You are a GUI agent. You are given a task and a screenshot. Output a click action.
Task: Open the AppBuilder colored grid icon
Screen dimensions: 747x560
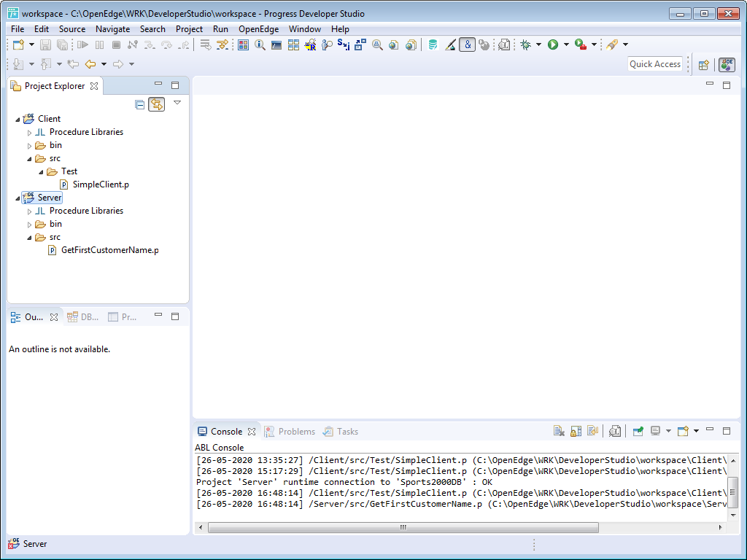pos(243,44)
